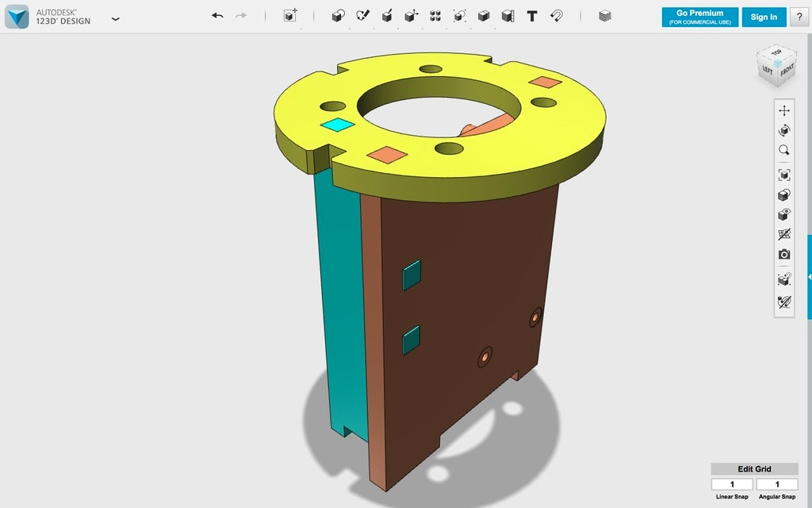The height and width of the screenshot is (508, 812).
Task: Click the Sign In button
Action: 764,17
